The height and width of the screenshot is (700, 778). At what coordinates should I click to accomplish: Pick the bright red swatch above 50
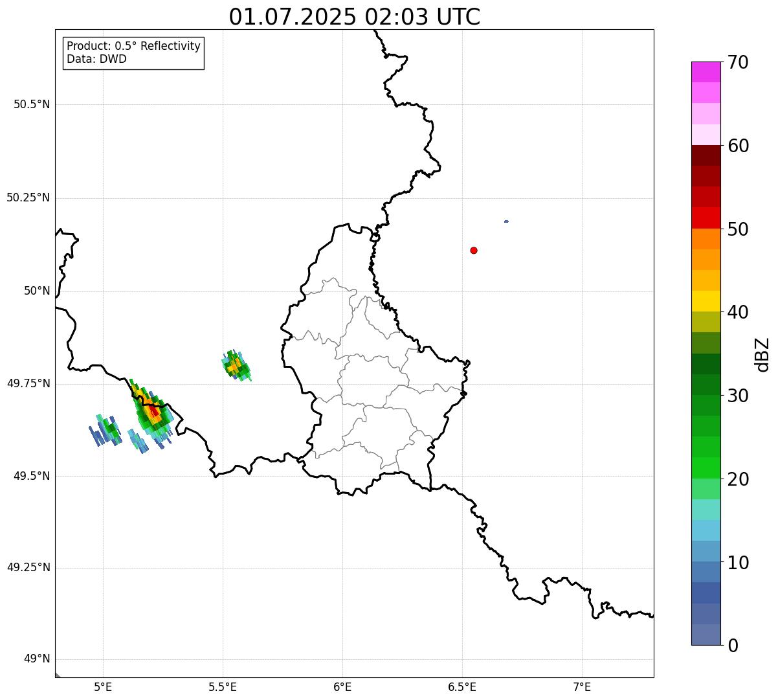click(x=706, y=218)
